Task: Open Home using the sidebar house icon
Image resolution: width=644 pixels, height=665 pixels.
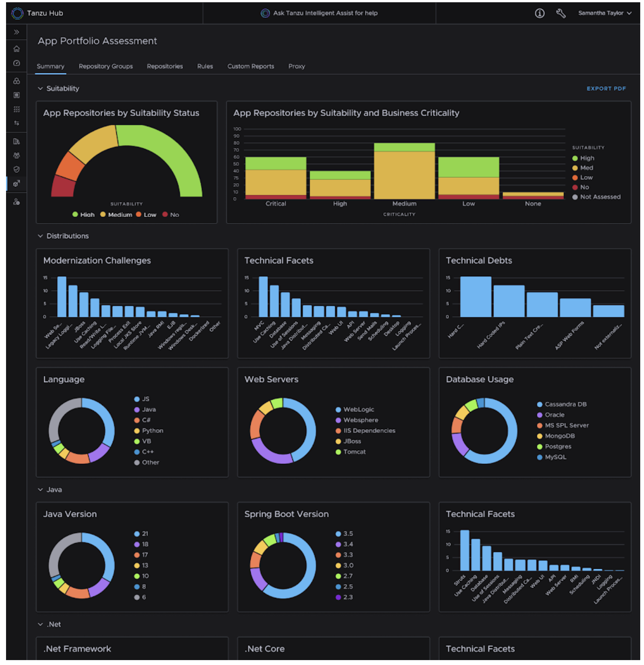Action: tap(17, 49)
